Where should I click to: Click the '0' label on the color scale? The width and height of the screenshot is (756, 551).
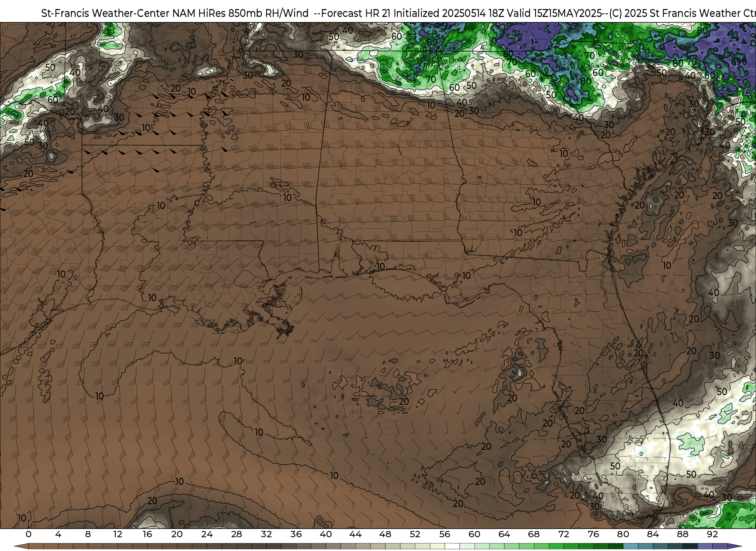(28, 534)
